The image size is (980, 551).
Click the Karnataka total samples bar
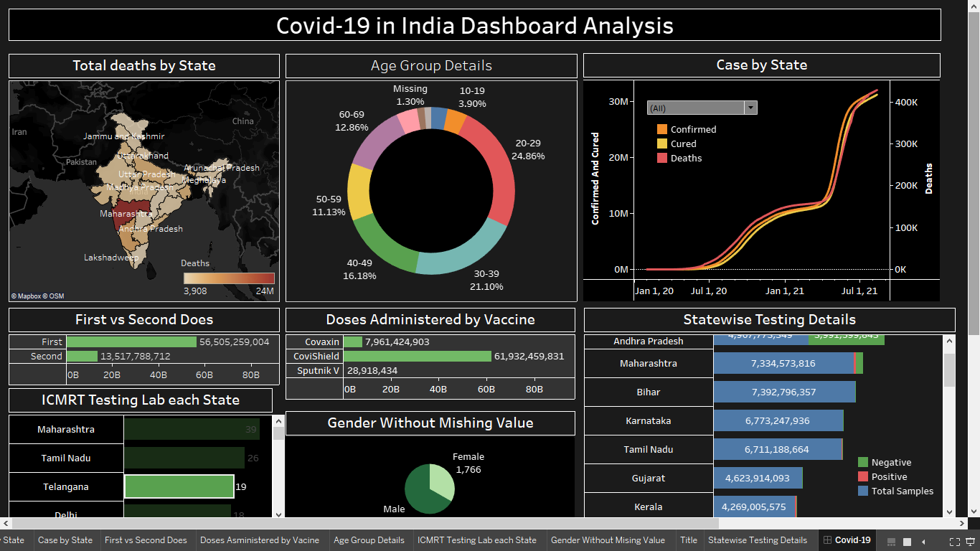click(x=778, y=420)
